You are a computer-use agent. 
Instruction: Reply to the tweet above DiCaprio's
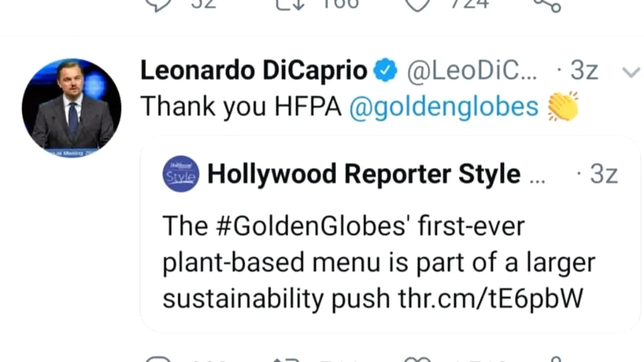(x=157, y=4)
